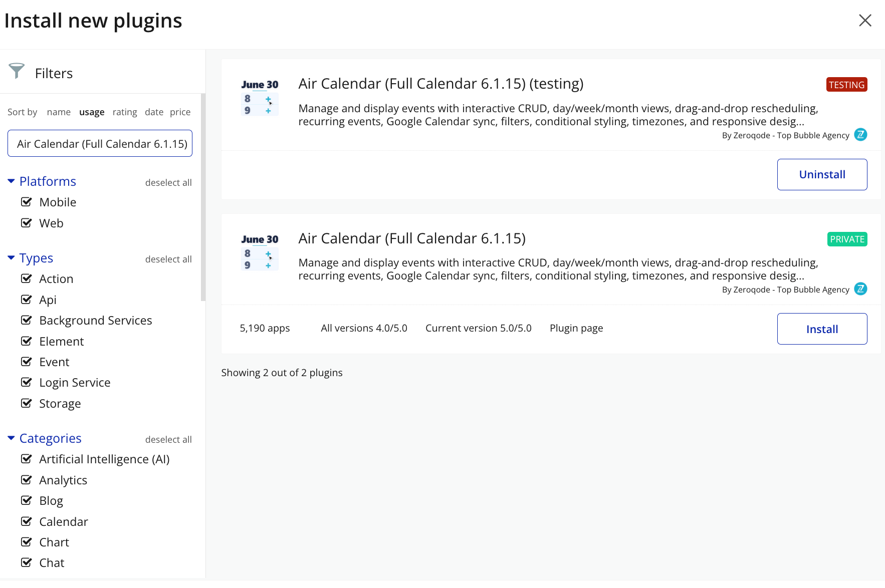
Task: Click the private Air Calendar plugin icon
Action: click(x=260, y=252)
